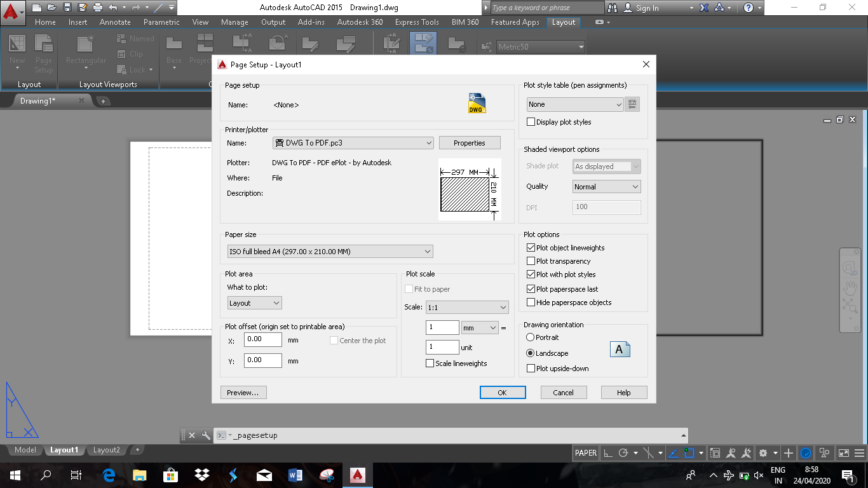Expand the Quality dropdown in Shaded viewport options
This screenshot has width=868, height=488.
(x=636, y=186)
